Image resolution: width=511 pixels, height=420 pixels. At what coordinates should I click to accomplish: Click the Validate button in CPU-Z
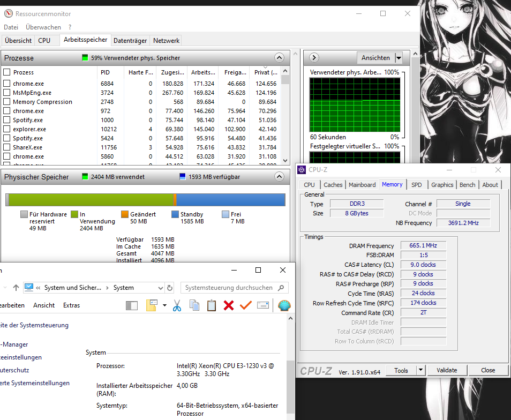(447, 370)
